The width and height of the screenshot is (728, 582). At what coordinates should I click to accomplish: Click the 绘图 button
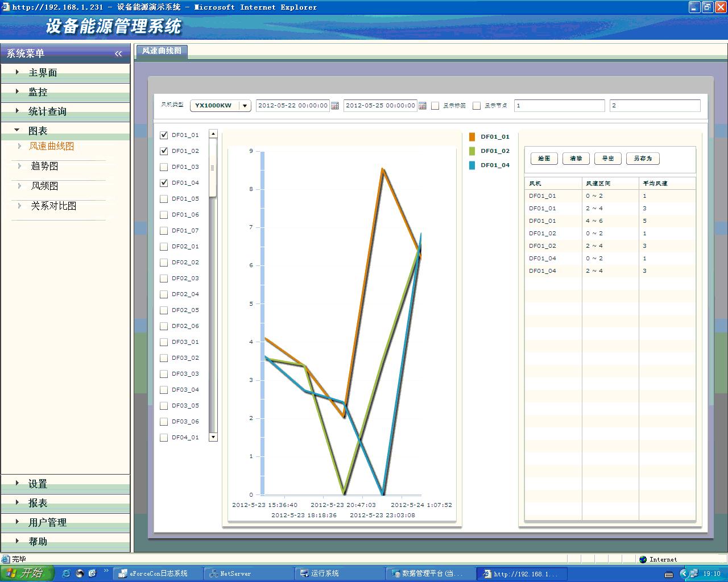pos(544,159)
